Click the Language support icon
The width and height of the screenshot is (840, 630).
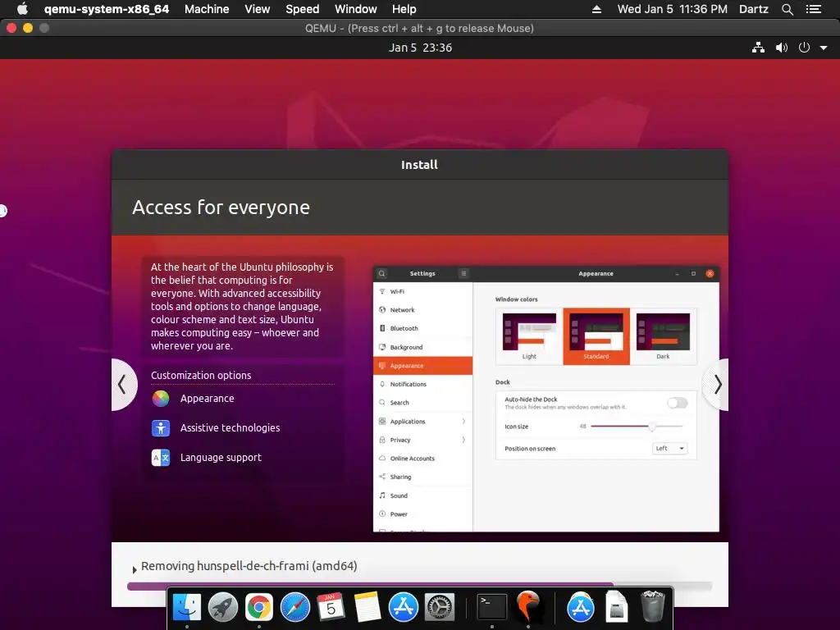161,458
